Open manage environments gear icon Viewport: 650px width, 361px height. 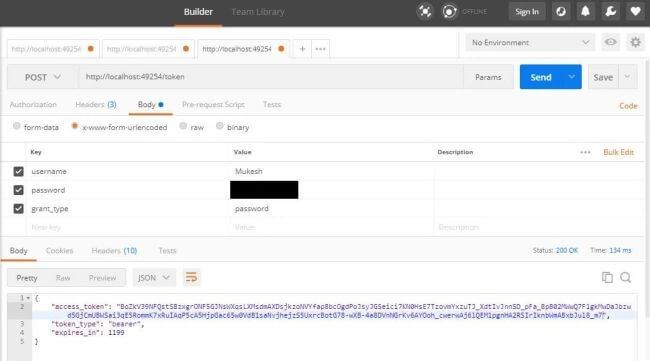pos(635,42)
